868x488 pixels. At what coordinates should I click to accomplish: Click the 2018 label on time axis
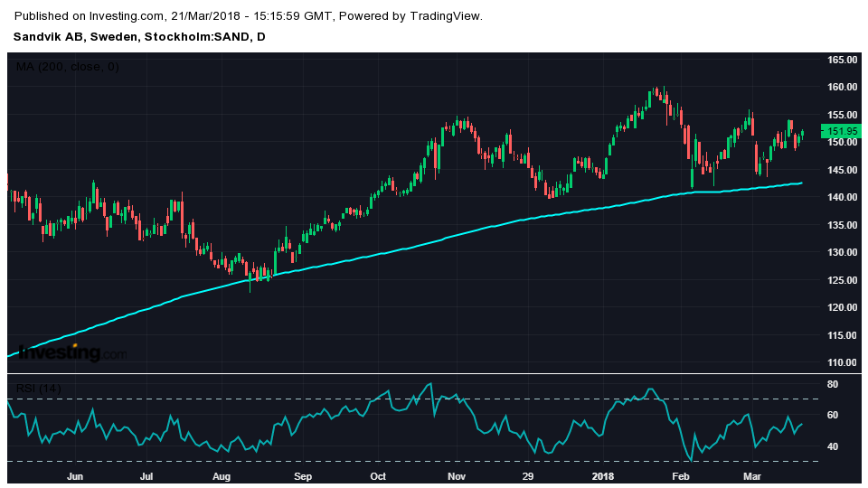[x=603, y=476]
